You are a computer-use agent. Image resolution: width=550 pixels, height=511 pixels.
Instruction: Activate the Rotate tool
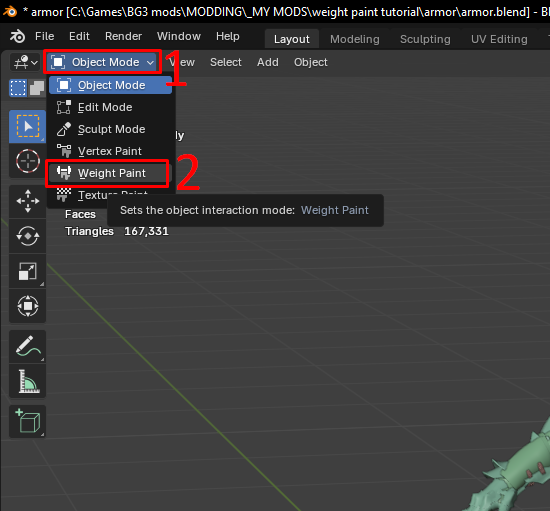pos(28,236)
